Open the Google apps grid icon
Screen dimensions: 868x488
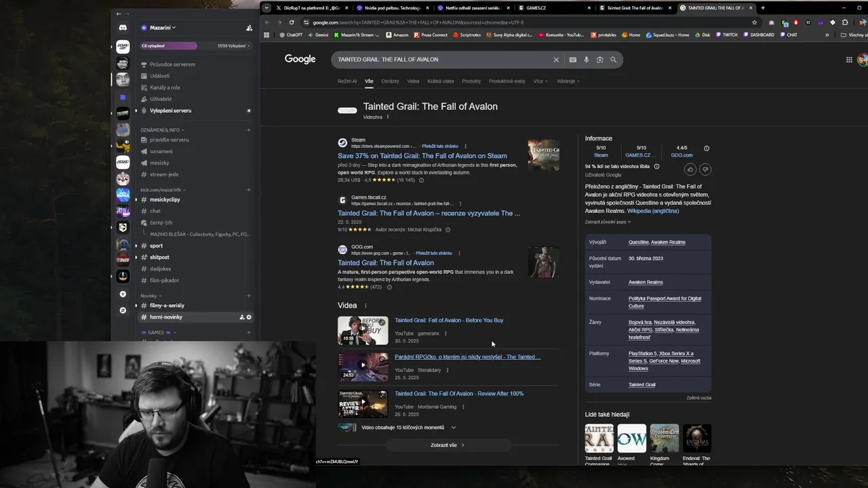coord(849,60)
